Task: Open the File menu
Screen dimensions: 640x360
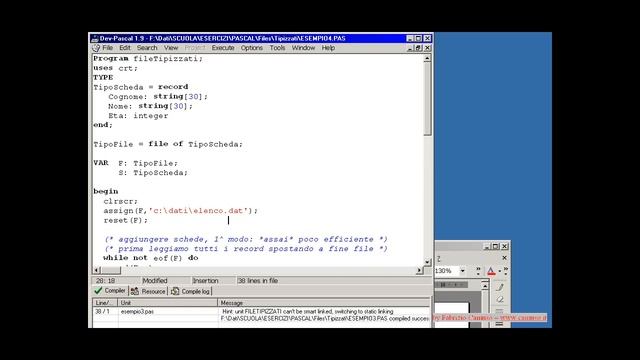Action: point(107,48)
